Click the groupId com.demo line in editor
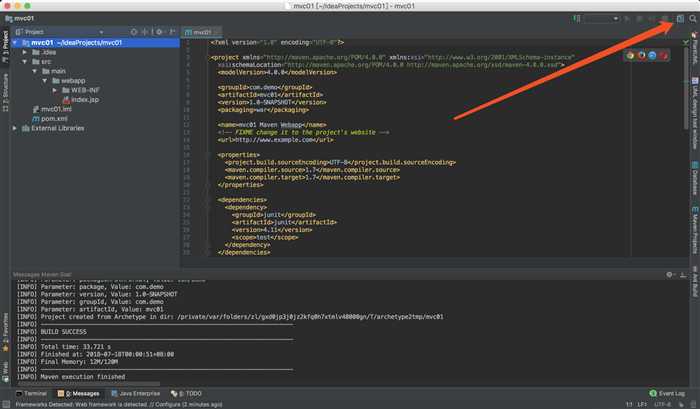 coord(265,87)
